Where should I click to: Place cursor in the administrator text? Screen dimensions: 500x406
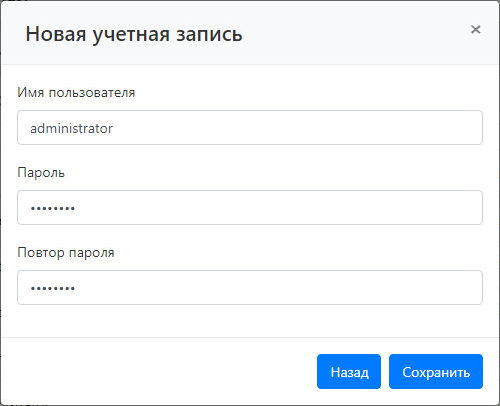pos(71,128)
